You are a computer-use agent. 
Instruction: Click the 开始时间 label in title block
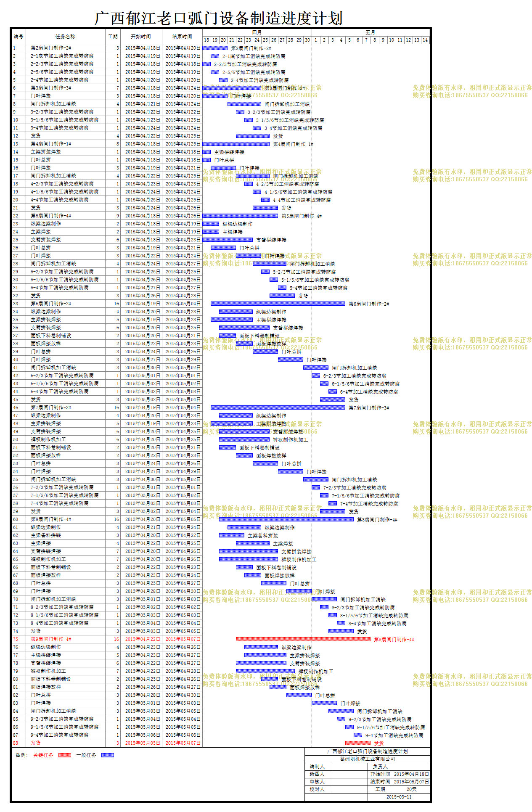pos(380,774)
